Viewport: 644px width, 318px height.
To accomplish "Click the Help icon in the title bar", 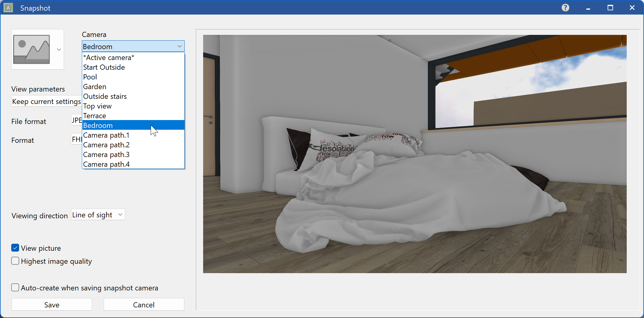I will coord(565,7).
